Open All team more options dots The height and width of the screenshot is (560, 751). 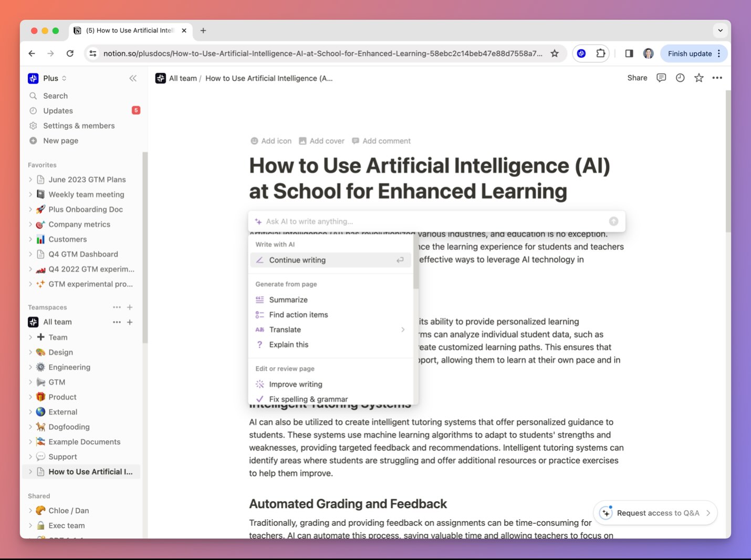pos(117,322)
